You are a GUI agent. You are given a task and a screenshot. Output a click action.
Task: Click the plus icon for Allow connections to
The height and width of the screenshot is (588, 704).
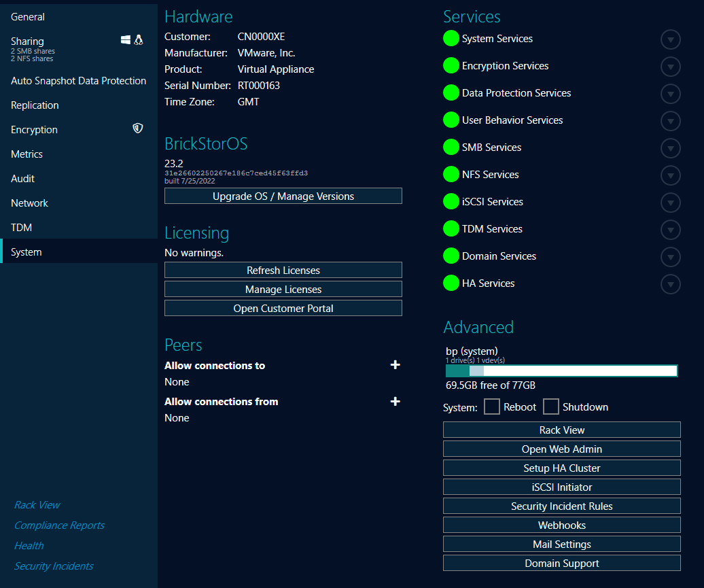click(x=395, y=365)
